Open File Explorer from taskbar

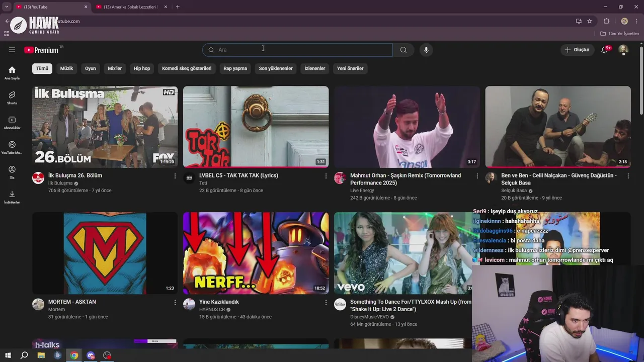pos(41,355)
